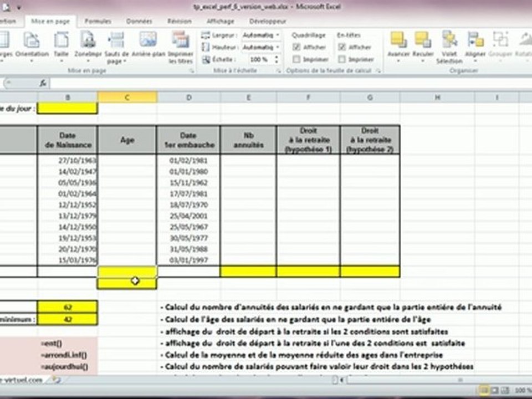Click the yellow date du jour cell
The image size is (532, 399).
coord(68,108)
